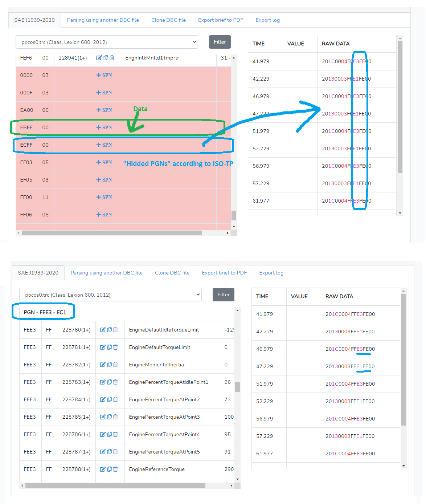Add SPN to the ECFF row
The height and width of the screenshot is (504, 426).
point(104,145)
